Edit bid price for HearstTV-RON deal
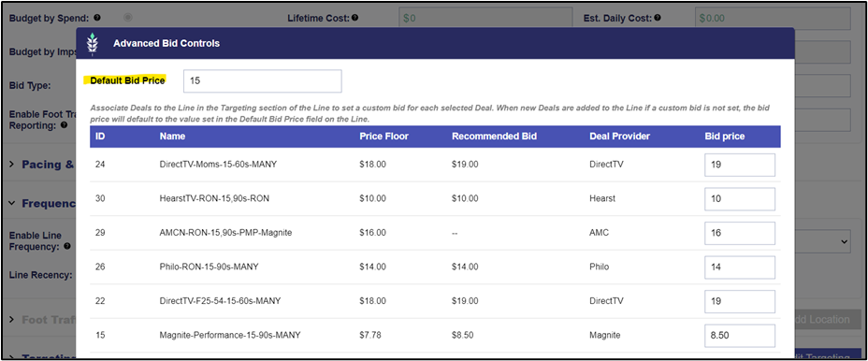Viewport: 868px width, 361px height. (x=740, y=199)
